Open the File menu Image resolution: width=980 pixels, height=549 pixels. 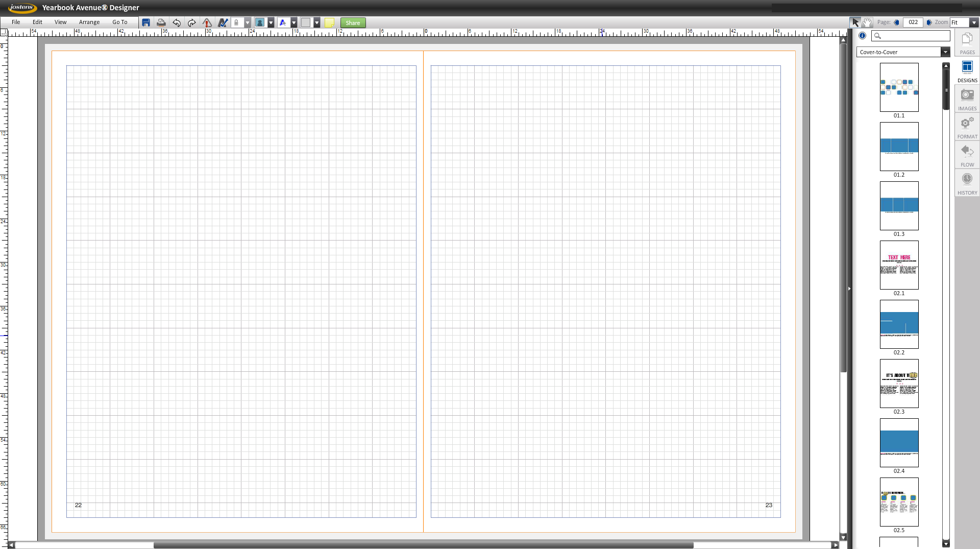16,22
